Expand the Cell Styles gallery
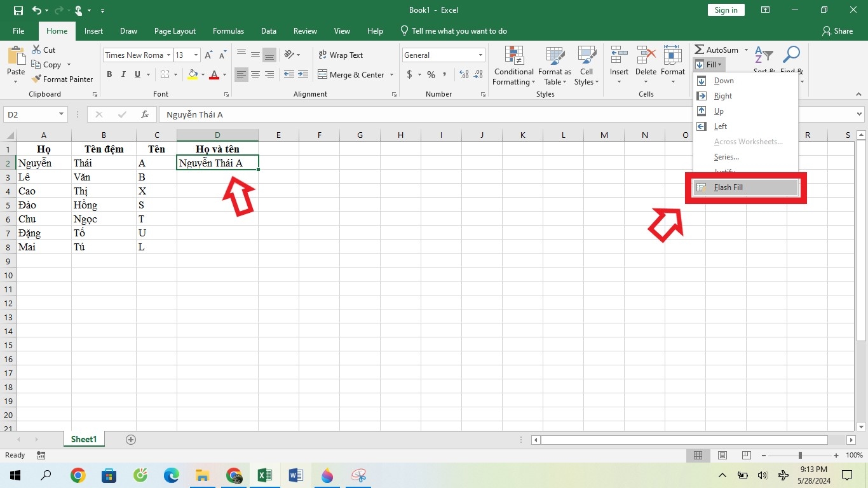Image resolution: width=868 pixels, height=488 pixels. [586, 66]
